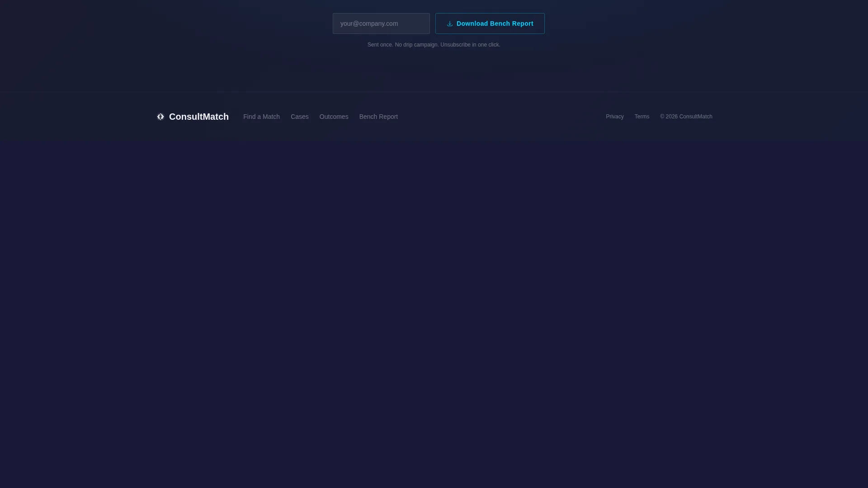Click the ConsultMatch logo icon
The height and width of the screenshot is (488, 868).
[x=160, y=117]
